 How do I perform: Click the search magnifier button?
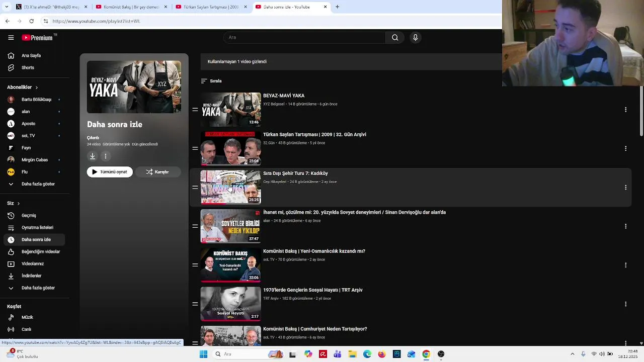click(395, 37)
